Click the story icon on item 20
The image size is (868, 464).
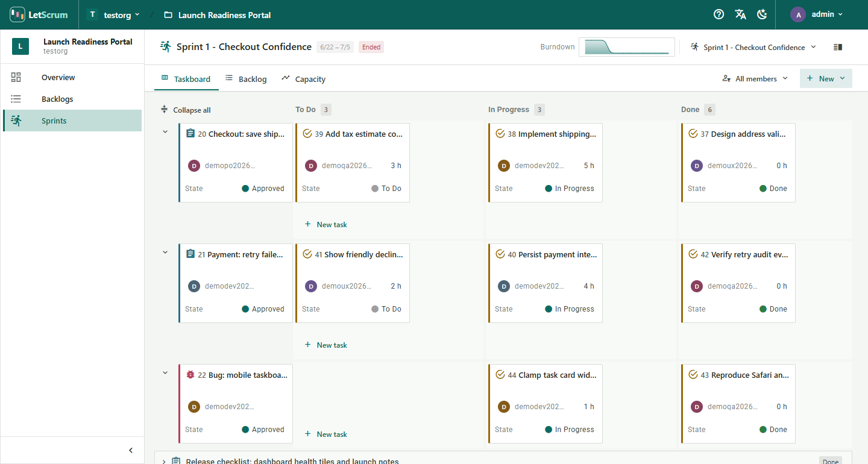point(190,134)
